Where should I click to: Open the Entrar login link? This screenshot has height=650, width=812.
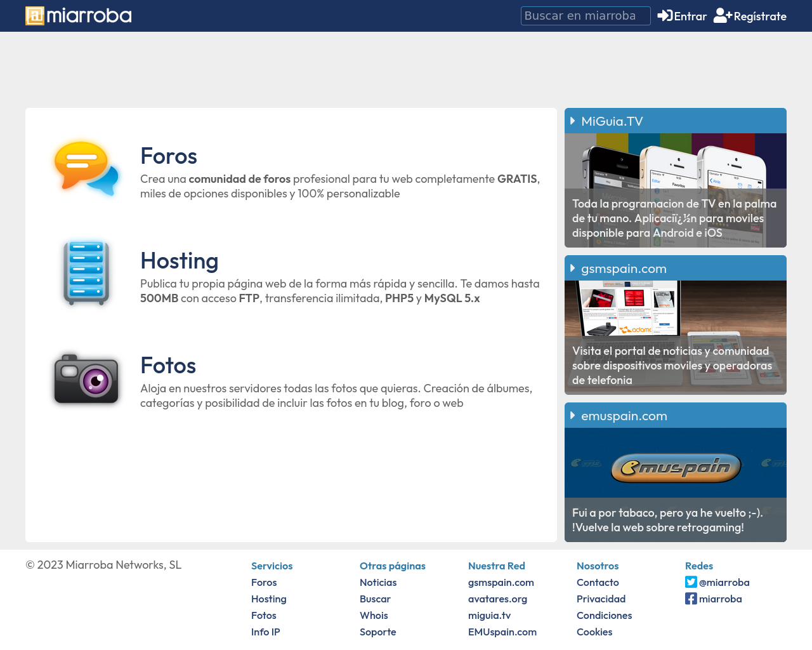click(x=682, y=16)
